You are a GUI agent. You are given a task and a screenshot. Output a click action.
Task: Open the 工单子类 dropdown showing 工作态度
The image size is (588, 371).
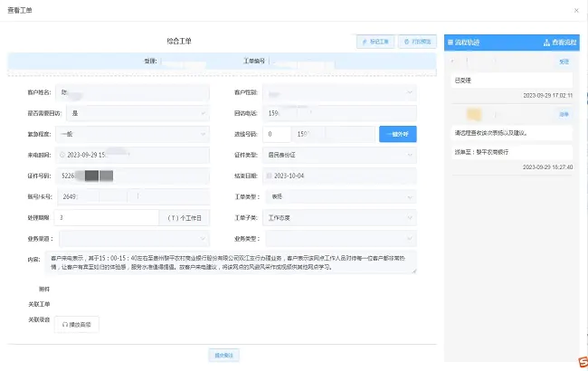pos(339,217)
